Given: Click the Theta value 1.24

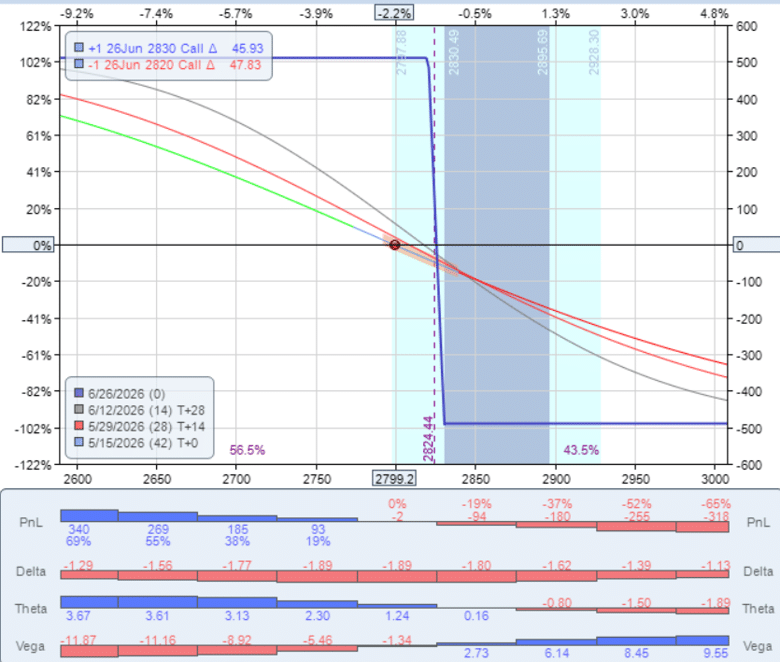Looking at the screenshot, I should [x=397, y=616].
